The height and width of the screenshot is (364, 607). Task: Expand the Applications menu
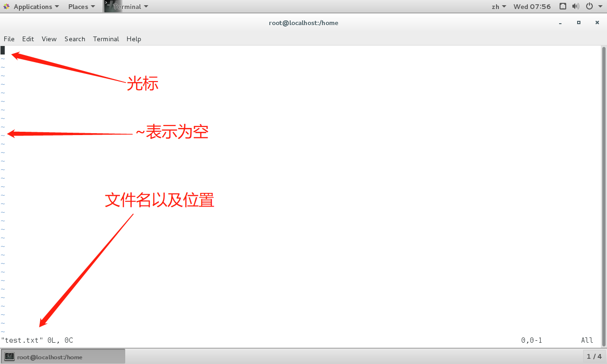(32, 7)
